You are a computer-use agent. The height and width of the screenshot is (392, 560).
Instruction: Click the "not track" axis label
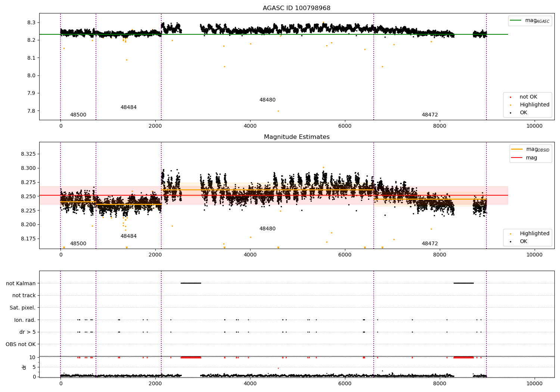24,296
